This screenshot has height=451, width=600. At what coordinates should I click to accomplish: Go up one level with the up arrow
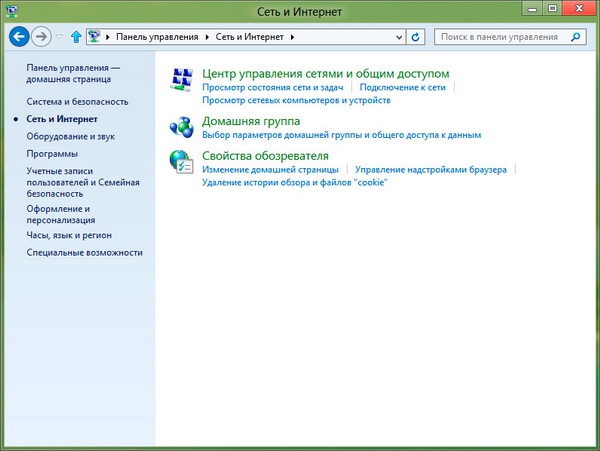click(x=76, y=37)
